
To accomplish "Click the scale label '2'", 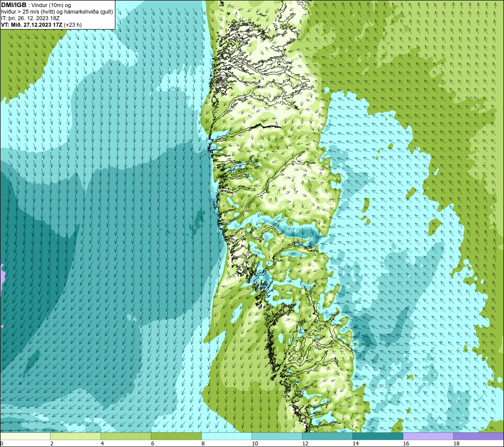I will [52, 443].
